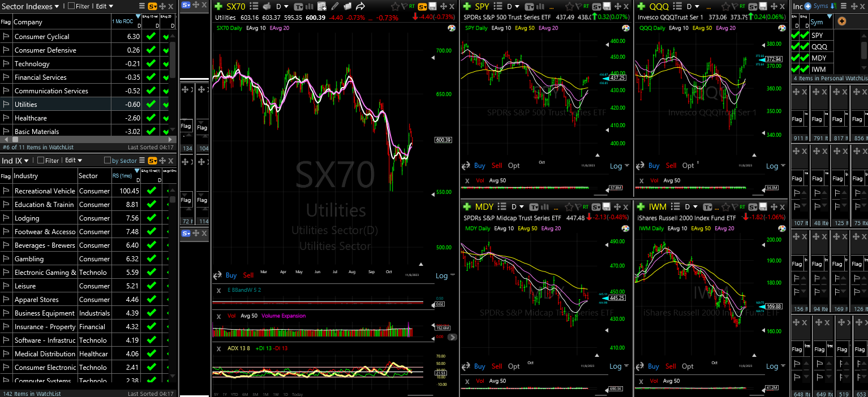Click Sell on the SPY chart
Image resolution: width=868 pixels, height=397 pixels.
coord(497,166)
